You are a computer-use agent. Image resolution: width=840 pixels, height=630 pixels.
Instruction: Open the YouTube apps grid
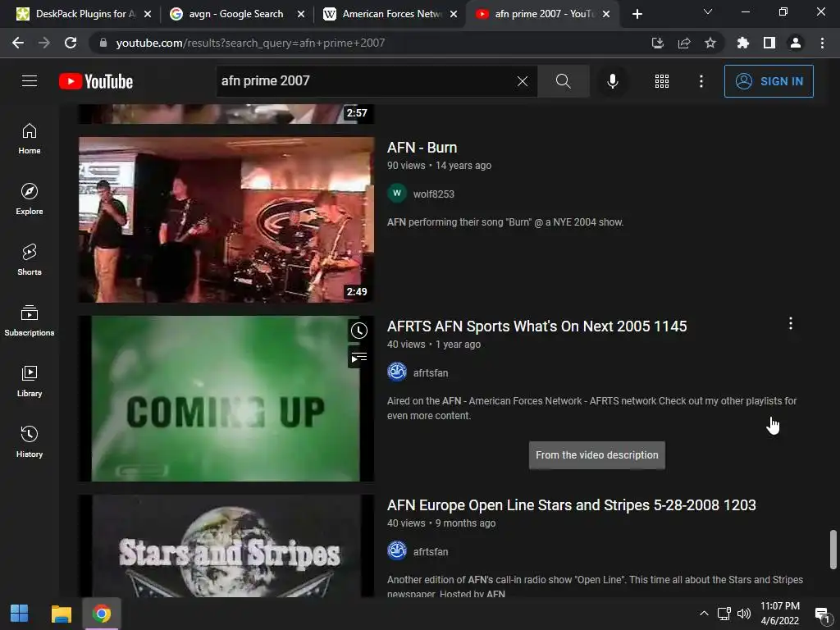point(662,81)
